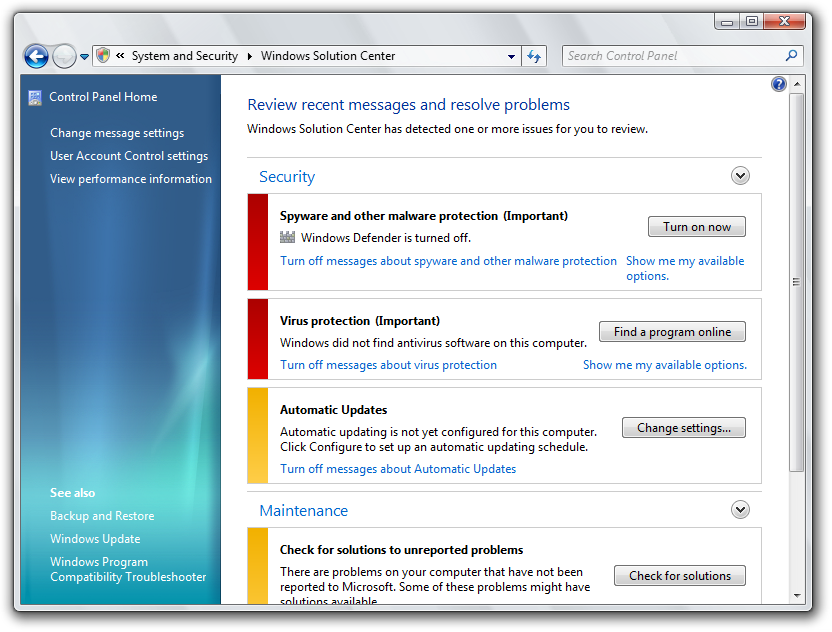Click the Control Panel Home icon

[x=35, y=97]
